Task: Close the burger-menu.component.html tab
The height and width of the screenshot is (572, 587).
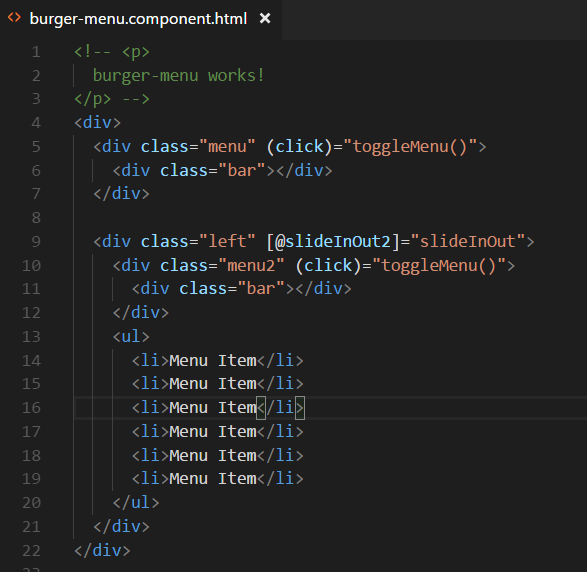Action: 265,18
